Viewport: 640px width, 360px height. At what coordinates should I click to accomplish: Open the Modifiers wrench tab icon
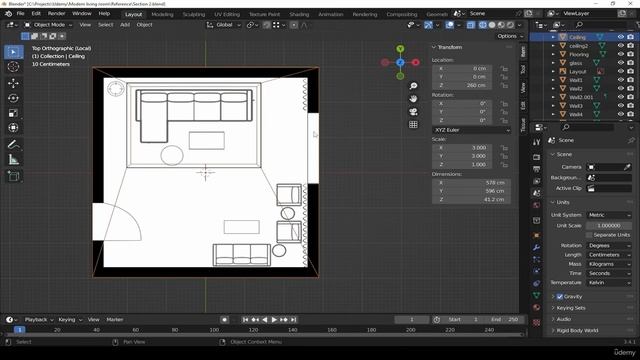tap(536, 247)
